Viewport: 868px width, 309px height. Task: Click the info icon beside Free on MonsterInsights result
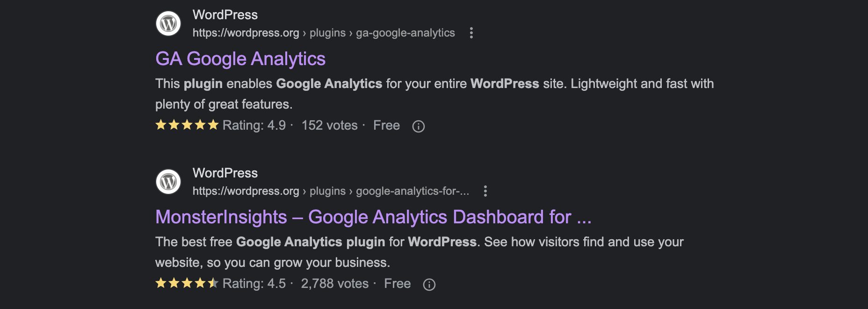429,284
